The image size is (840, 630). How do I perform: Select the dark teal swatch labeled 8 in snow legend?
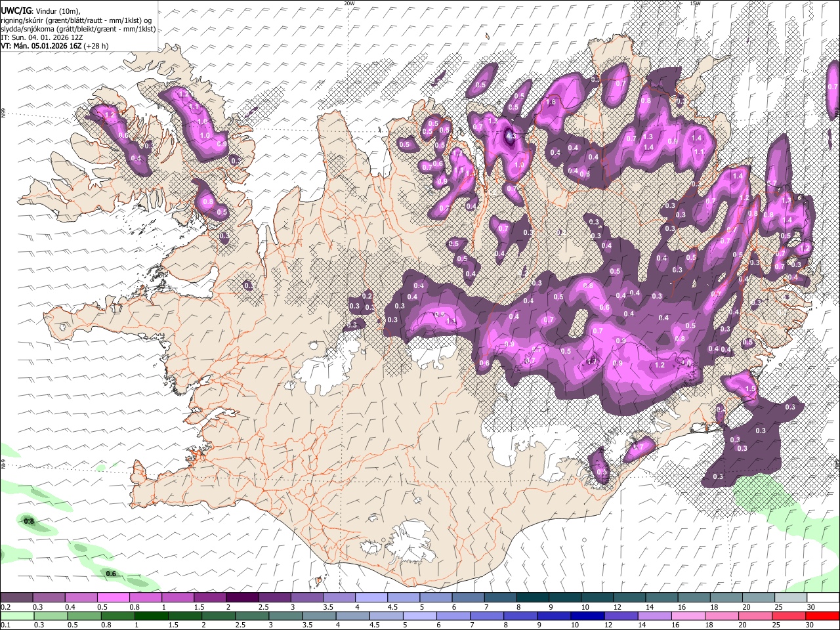point(532,598)
